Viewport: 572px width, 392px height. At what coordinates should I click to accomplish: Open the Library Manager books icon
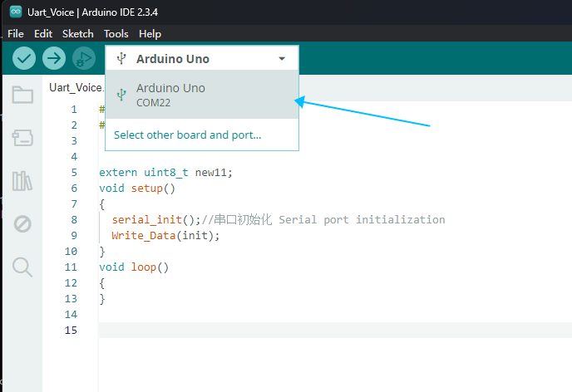click(22, 181)
